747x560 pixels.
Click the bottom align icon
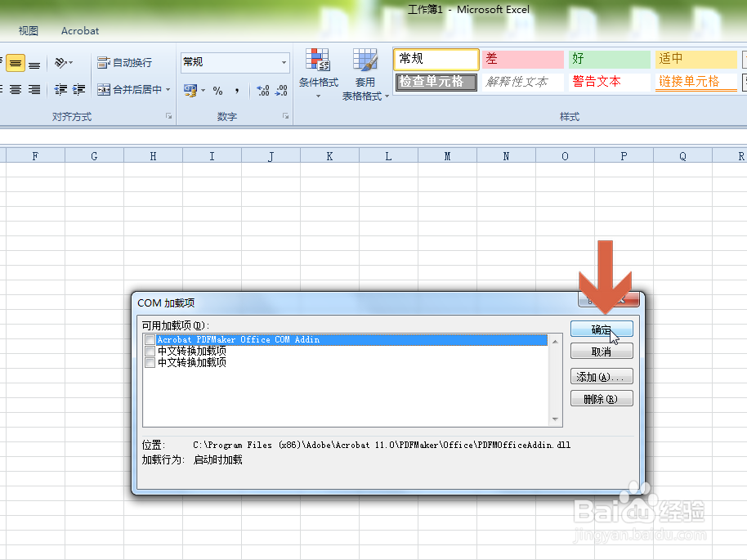coord(34,63)
